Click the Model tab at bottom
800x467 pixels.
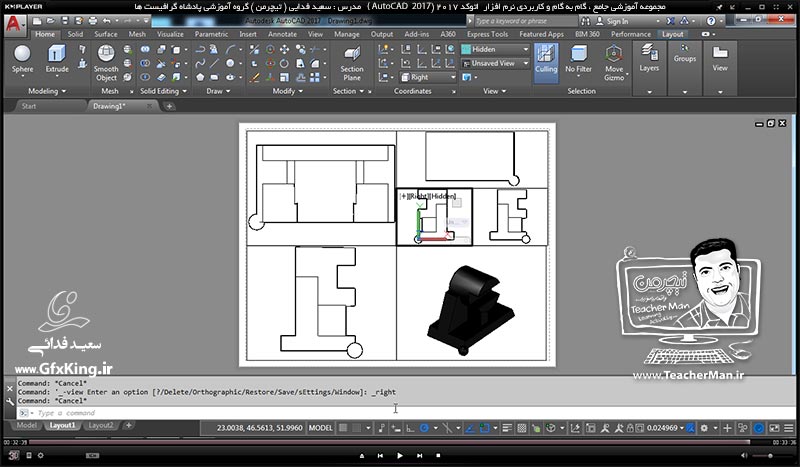pos(27,425)
